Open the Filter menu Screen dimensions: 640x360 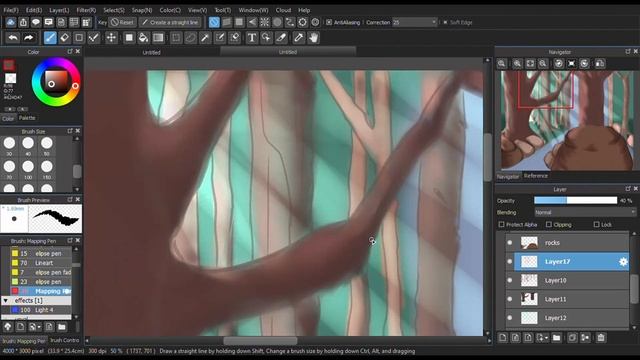tap(86, 10)
